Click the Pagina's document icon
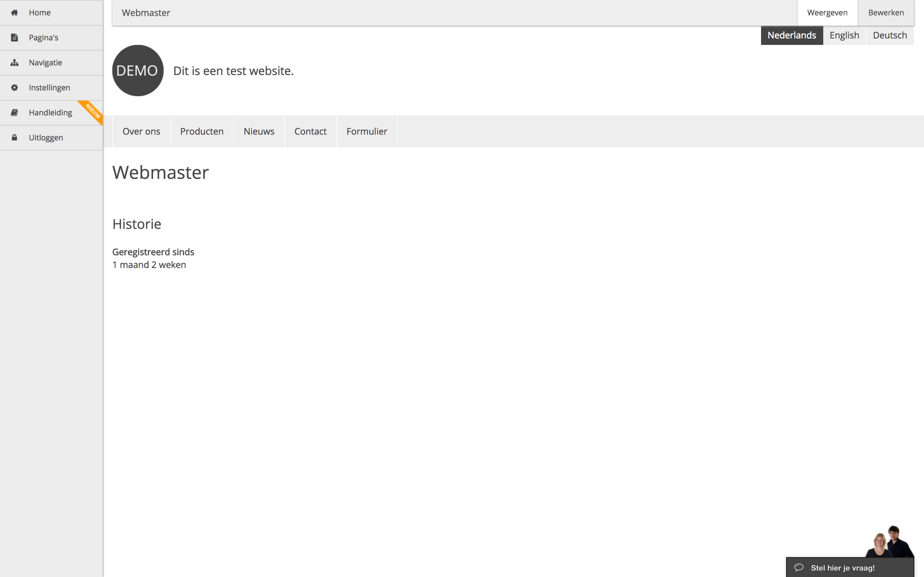 (14, 37)
